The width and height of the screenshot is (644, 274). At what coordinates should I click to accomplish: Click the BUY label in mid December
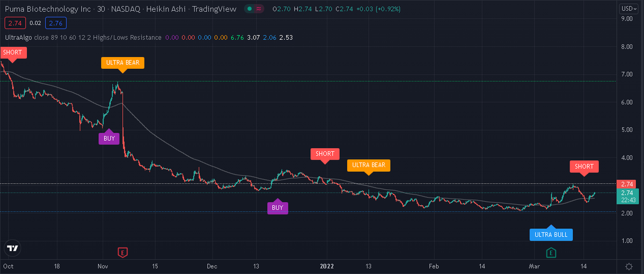click(x=278, y=208)
